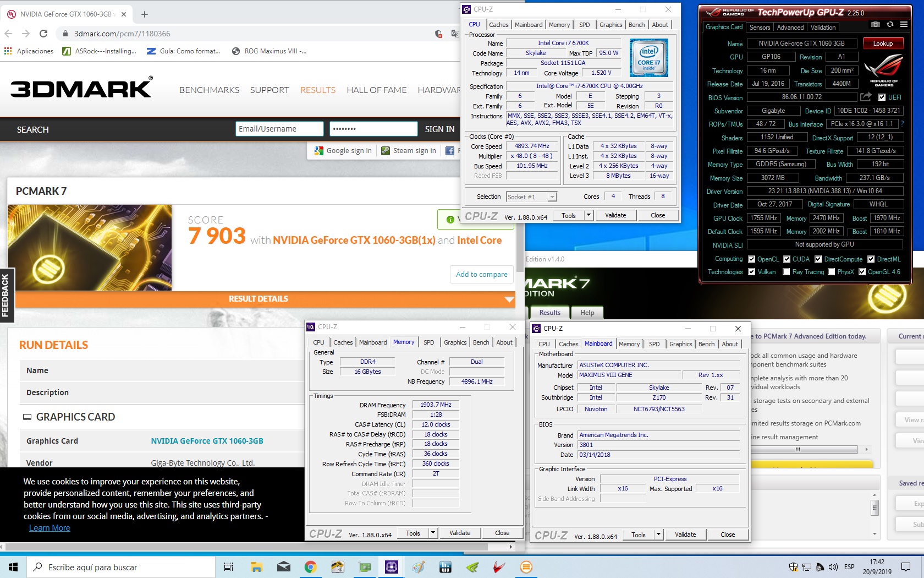Click the Windows taskbar search box
The width and height of the screenshot is (924, 578).
121,567
